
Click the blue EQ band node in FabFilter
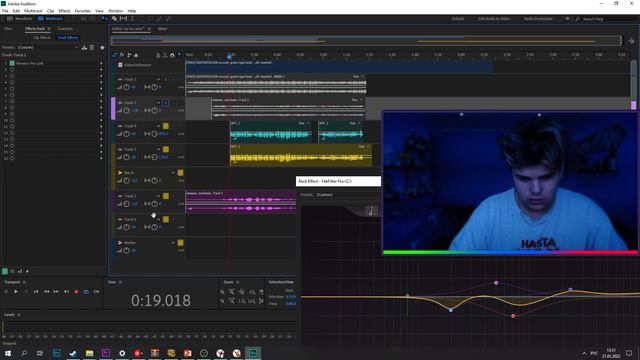click(451, 310)
